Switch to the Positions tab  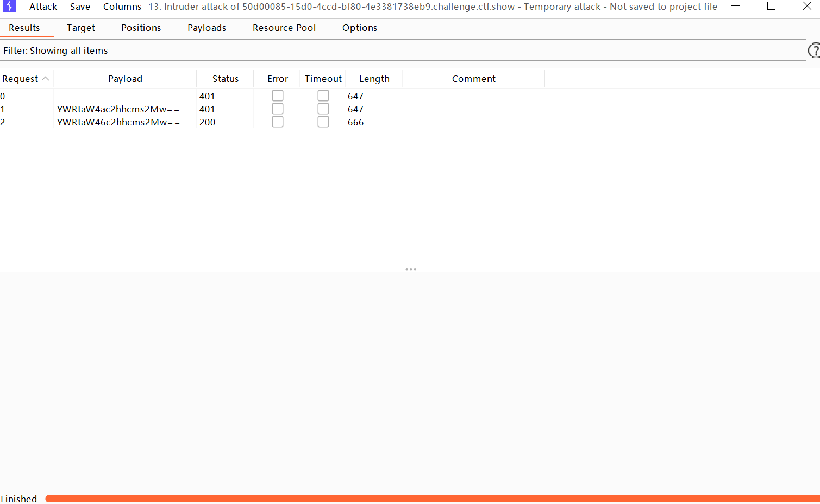pyautogui.click(x=141, y=28)
